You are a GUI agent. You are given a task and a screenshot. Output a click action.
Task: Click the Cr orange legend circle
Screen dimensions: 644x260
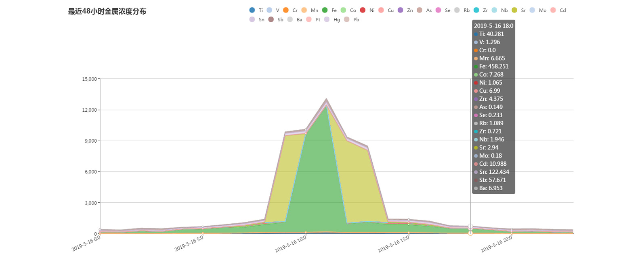pyautogui.click(x=286, y=10)
